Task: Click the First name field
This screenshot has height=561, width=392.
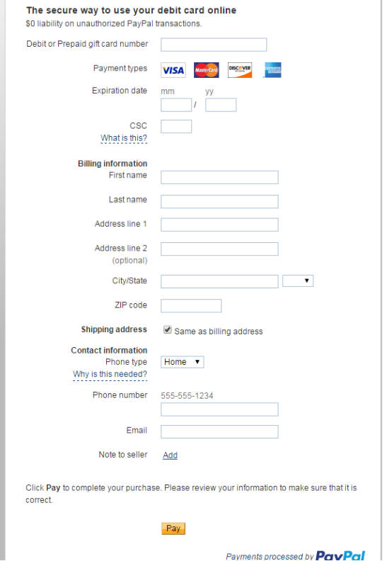Action: tap(219, 178)
